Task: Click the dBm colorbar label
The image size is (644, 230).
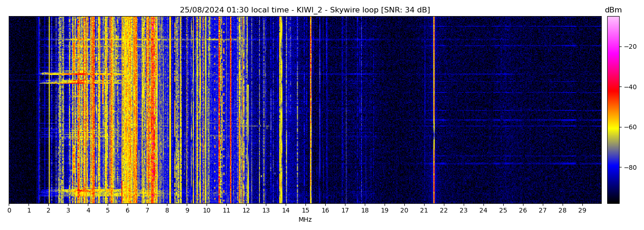Action: 613,10
